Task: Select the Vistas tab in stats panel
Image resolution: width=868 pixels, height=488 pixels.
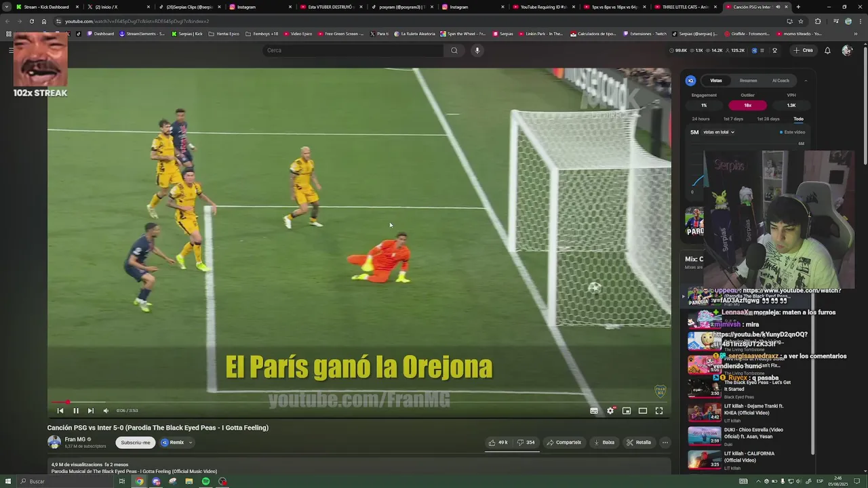Action: [x=716, y=81]
